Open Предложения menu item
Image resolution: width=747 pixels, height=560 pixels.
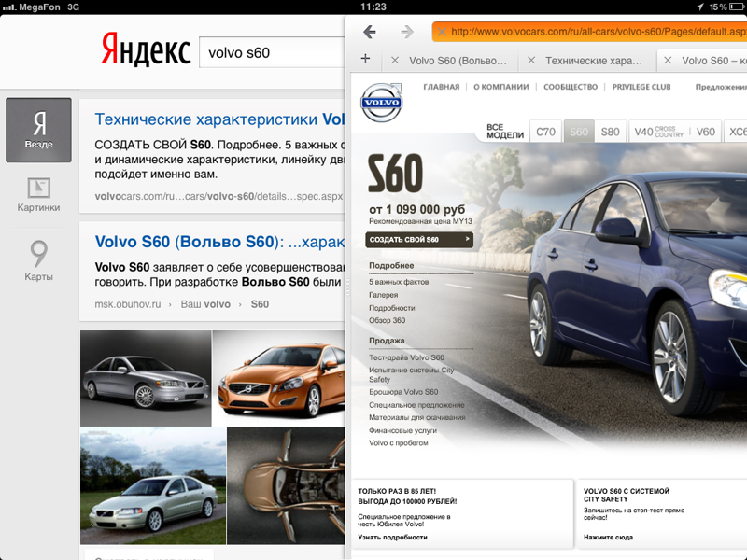click(721, 87)
